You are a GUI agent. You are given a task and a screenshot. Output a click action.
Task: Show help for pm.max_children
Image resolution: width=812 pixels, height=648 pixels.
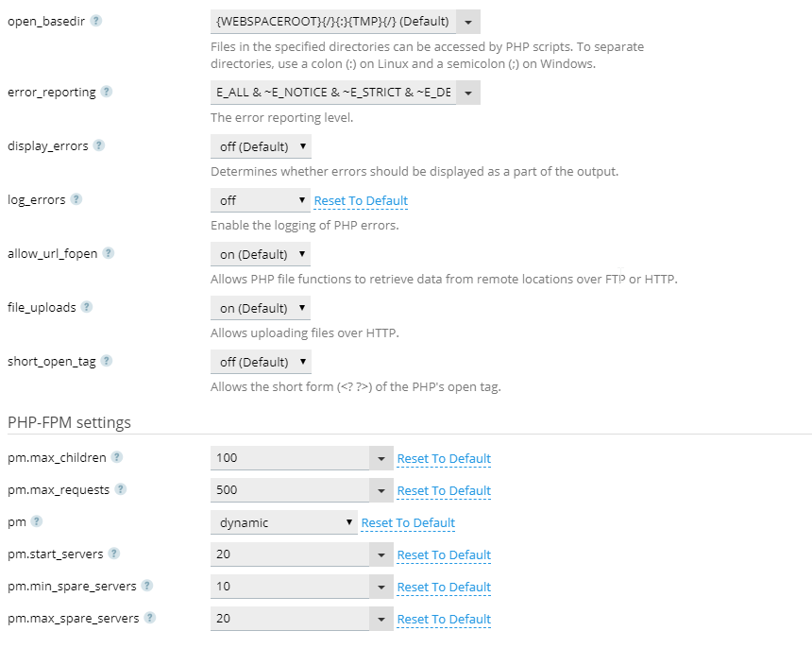117,458
